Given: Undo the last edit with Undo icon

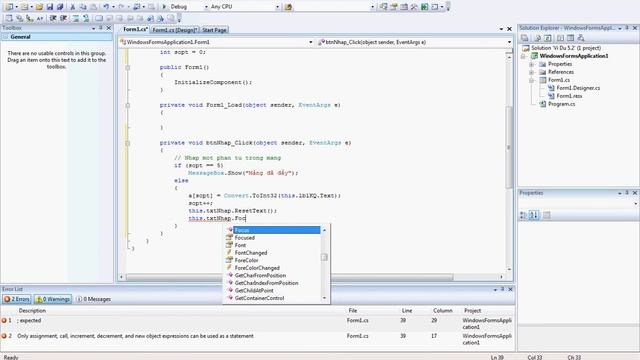Looking at the screenshot, I should (x=106, y=7).
